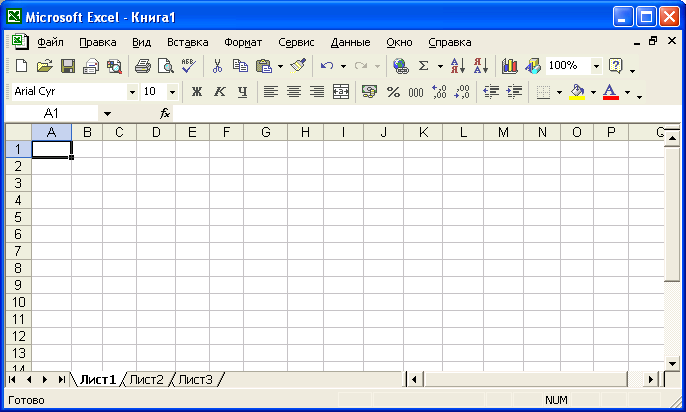
Task: Jump to the last sheet tab arrow
Action: point(61,380)
